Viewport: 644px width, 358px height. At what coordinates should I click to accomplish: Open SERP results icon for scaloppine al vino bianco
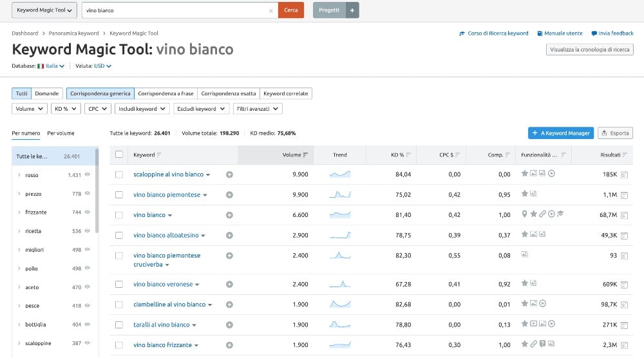point(624,175)
